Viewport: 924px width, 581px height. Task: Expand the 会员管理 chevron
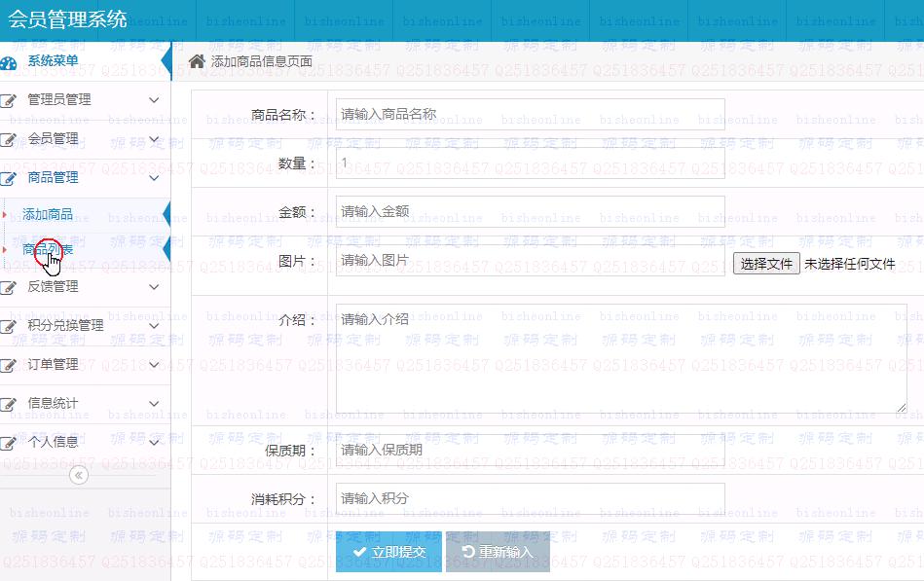154,139
